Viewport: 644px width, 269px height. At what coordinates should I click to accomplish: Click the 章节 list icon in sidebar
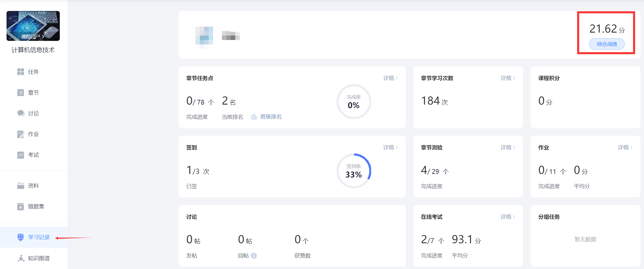point(20,93)
